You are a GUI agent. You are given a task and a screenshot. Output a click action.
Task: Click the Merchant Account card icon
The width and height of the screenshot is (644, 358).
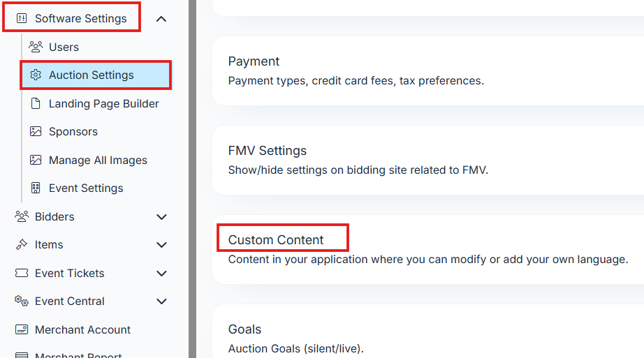pyautogui.click(x=21, y=329)
